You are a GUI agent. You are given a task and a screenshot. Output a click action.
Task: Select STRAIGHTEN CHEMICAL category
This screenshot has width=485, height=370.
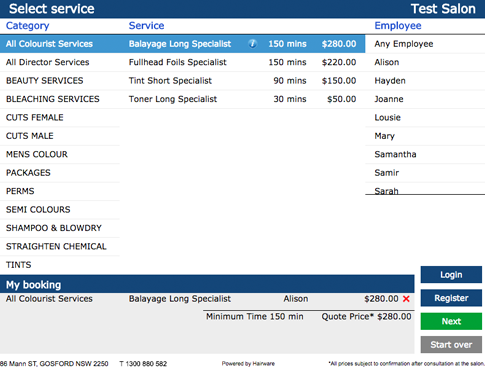[60, 246]
